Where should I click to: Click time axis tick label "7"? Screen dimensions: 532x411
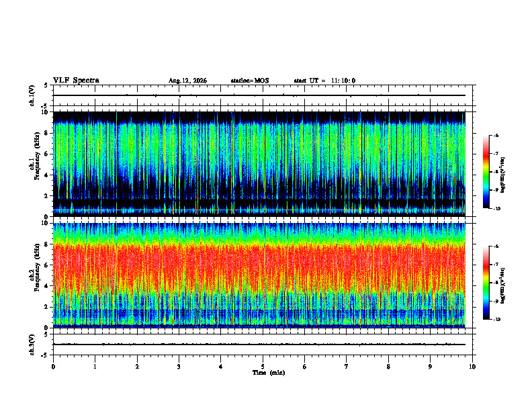[x=347, y=367]
